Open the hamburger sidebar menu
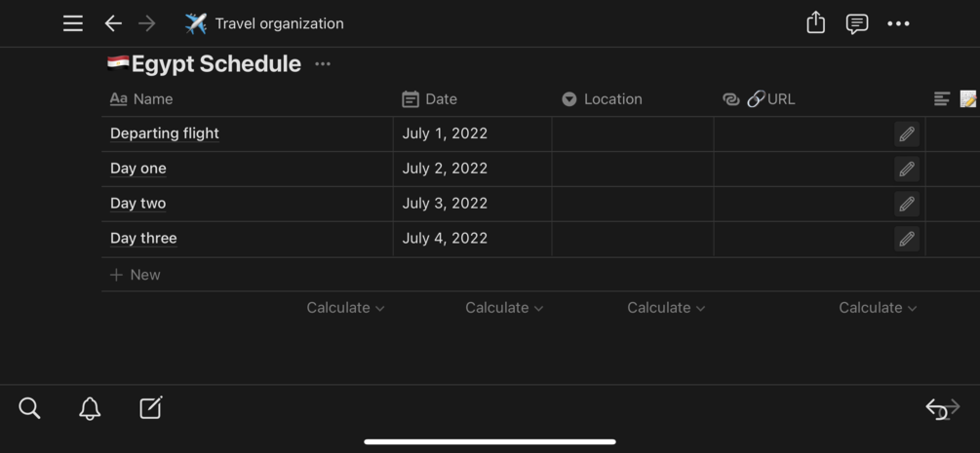The width and height of the screenshot is (980, 453). click(73, 23)
